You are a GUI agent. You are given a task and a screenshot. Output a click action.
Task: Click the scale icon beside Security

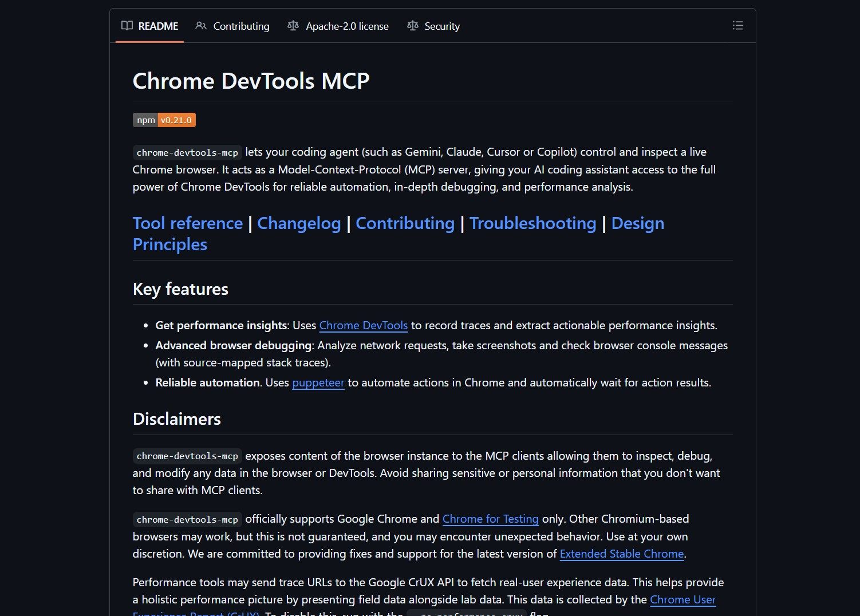412,26
